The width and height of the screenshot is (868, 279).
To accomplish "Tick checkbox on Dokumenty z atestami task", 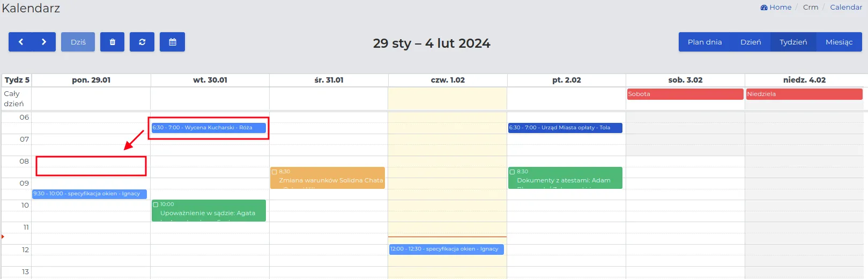I will [512, 172].
